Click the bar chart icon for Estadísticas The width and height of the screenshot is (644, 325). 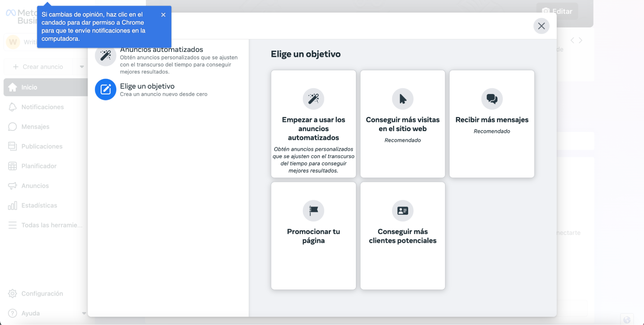[13, 206]
